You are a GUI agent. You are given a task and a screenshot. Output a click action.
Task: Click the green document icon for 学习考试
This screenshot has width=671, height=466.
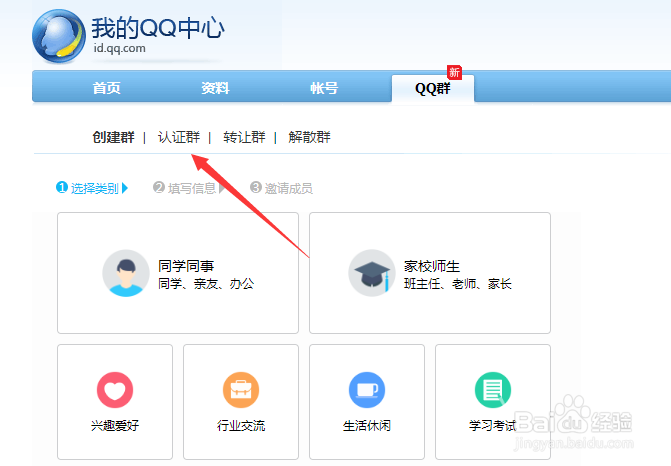(493, 390)
